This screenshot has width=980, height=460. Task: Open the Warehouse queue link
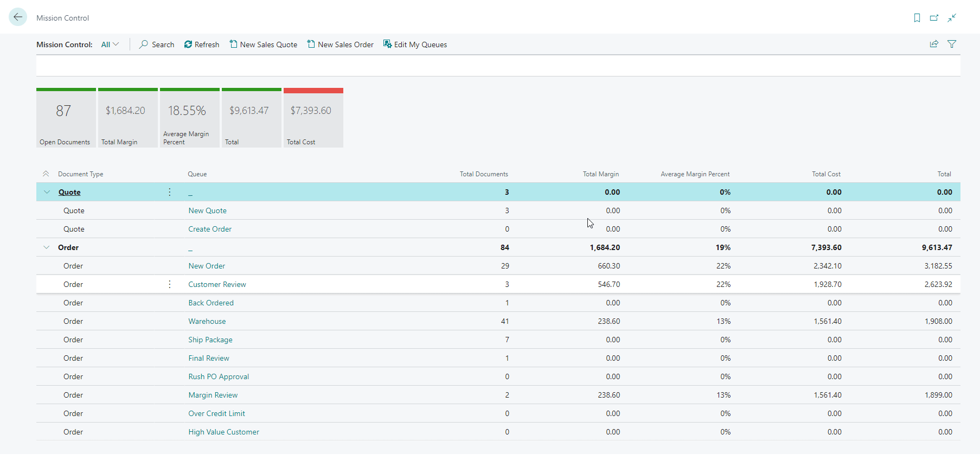207,321
